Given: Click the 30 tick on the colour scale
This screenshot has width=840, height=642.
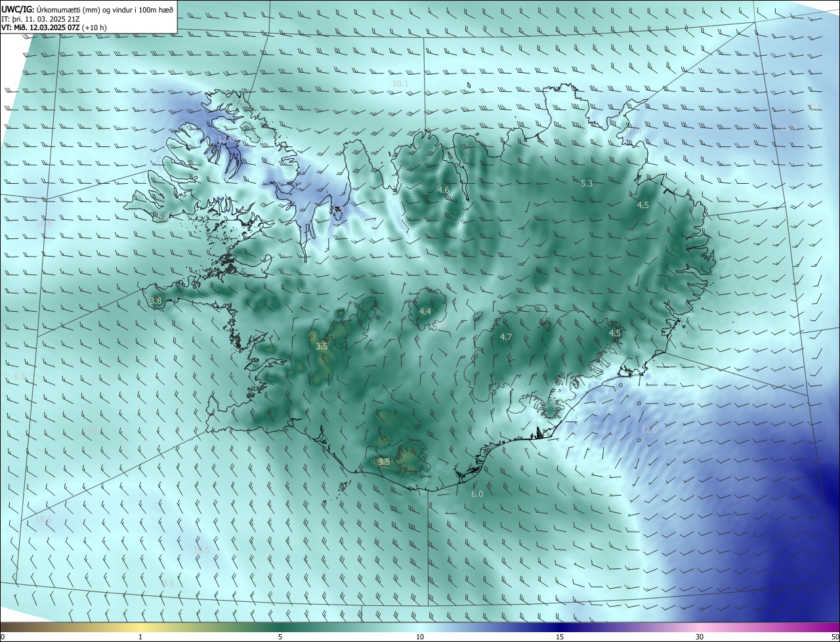Looking at the screenshot, I should coord(700,637).
